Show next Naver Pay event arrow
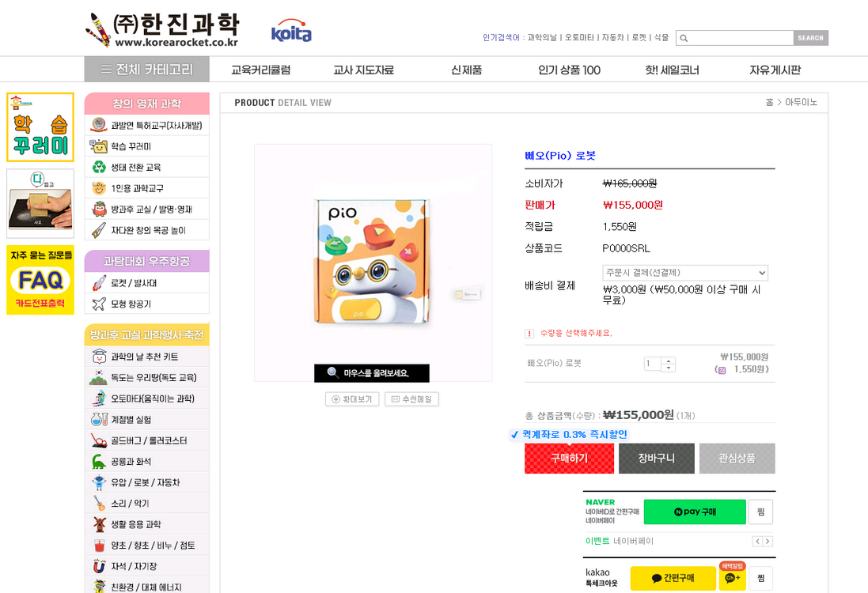The width and height of the screenshot is (868, 593). pos(768,542)
